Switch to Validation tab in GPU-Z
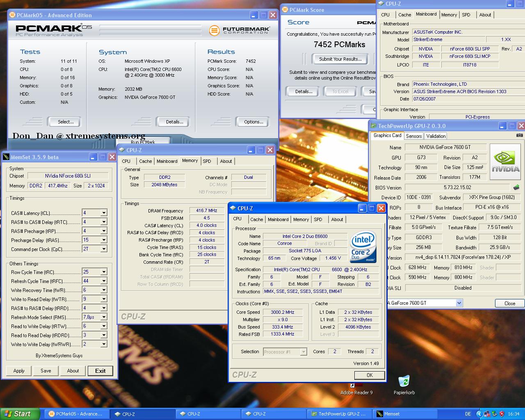525x420 pixels. click(x=436, y=136)
